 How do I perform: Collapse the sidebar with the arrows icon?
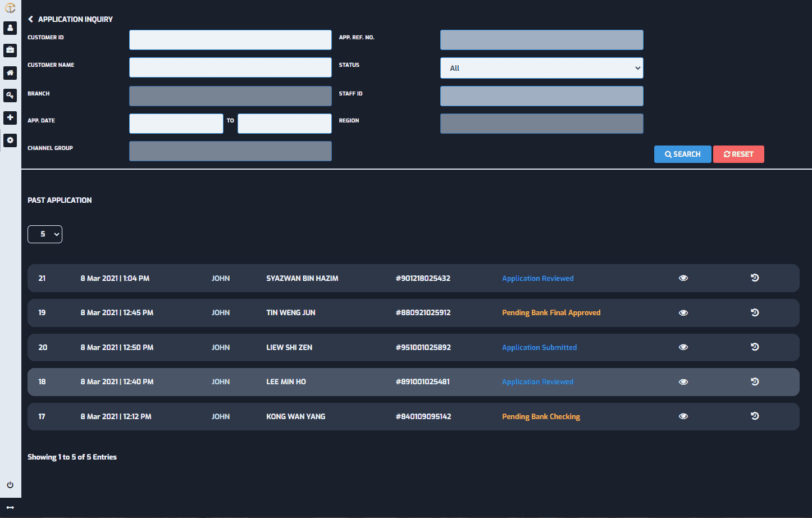[x=10, y=507]
